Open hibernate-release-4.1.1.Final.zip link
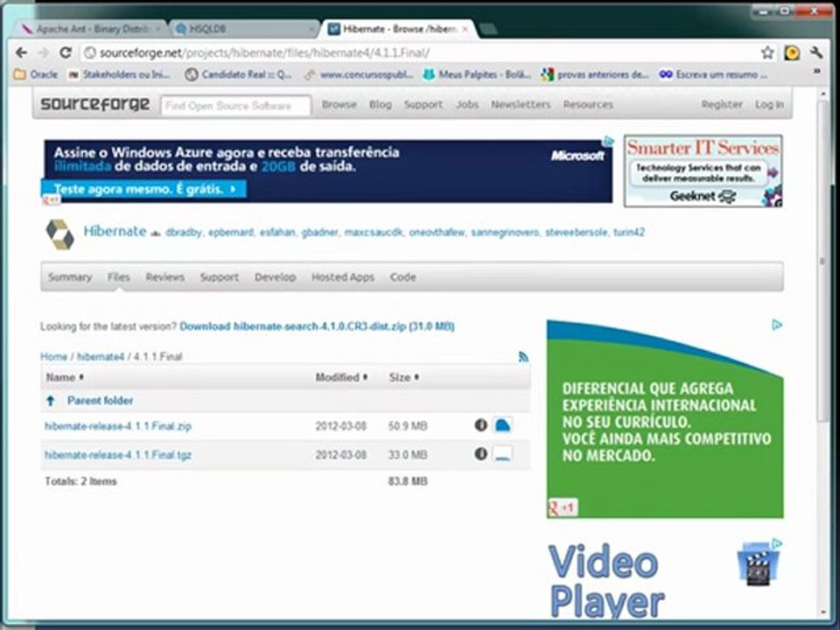The height and width of the screenshot is (630, 840). click(118, 426)
